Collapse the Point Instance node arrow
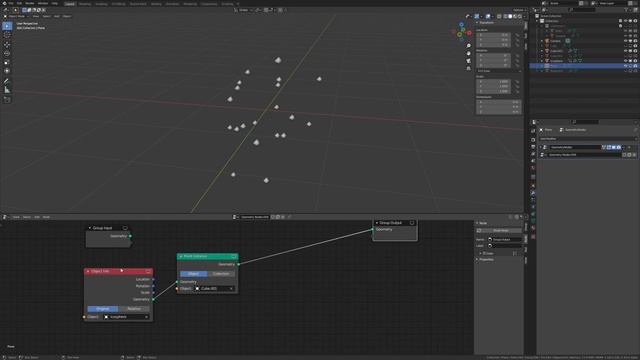The width and height of the screenshot is (640, 360). tap(180, 256)
